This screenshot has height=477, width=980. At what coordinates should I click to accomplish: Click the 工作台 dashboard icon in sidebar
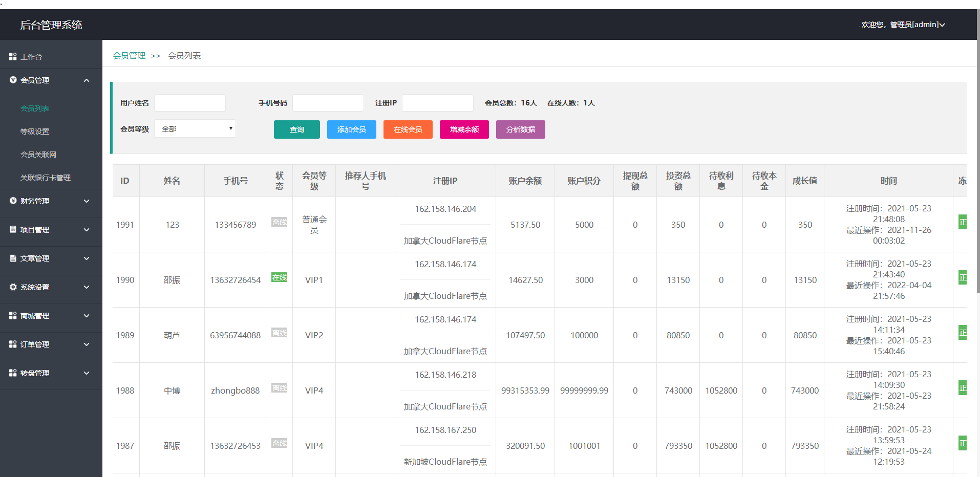pyautogui.click(x=13, y=56)
